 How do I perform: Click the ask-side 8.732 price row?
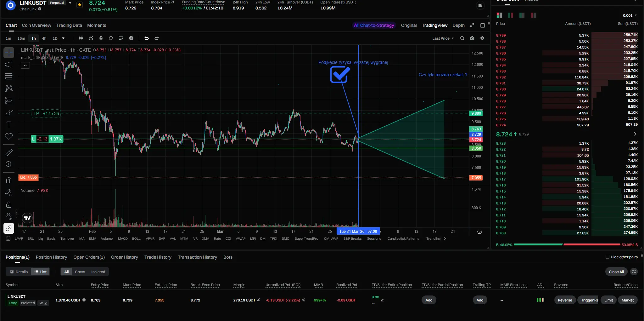tap(567, 77)
